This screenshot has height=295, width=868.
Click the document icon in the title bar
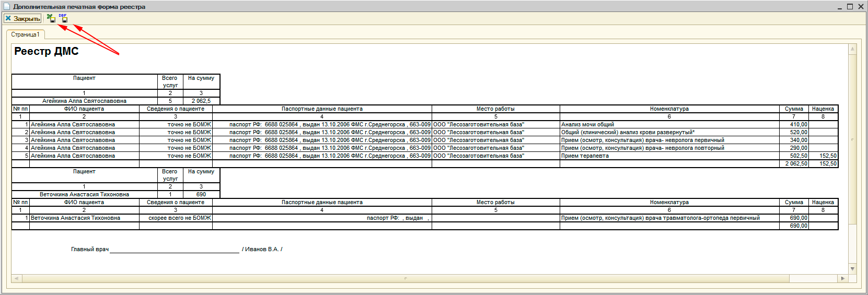[x=7, y=6]
